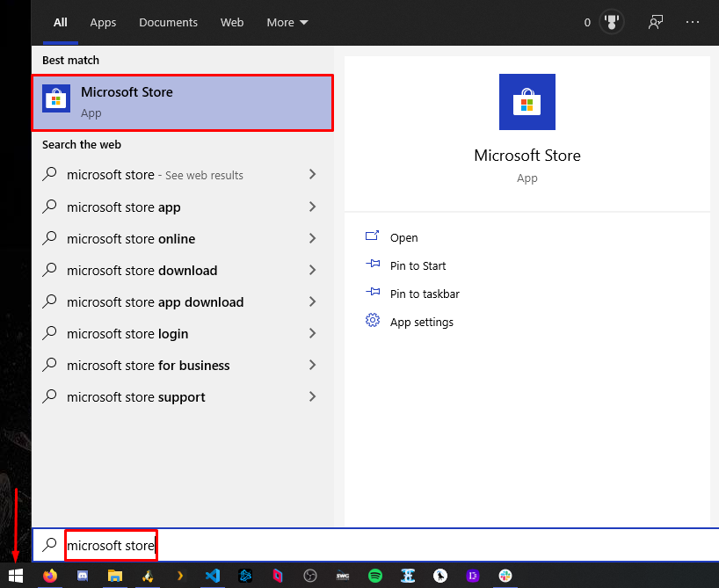719x588 pixels.
Task: Select Microsoft Store best match result
Action: 183,103
